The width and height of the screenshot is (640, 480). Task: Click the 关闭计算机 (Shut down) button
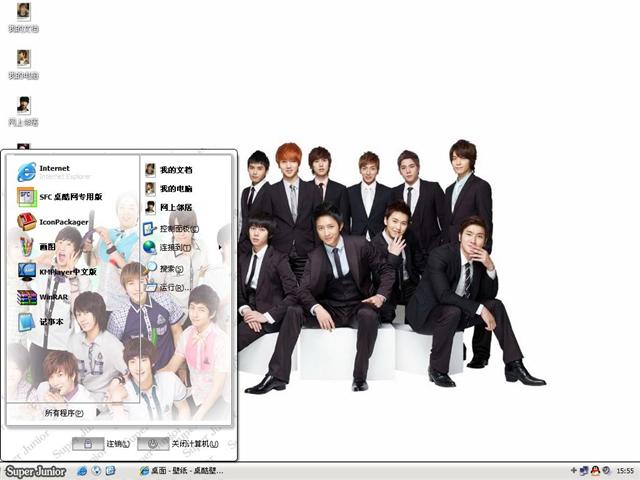178,444
